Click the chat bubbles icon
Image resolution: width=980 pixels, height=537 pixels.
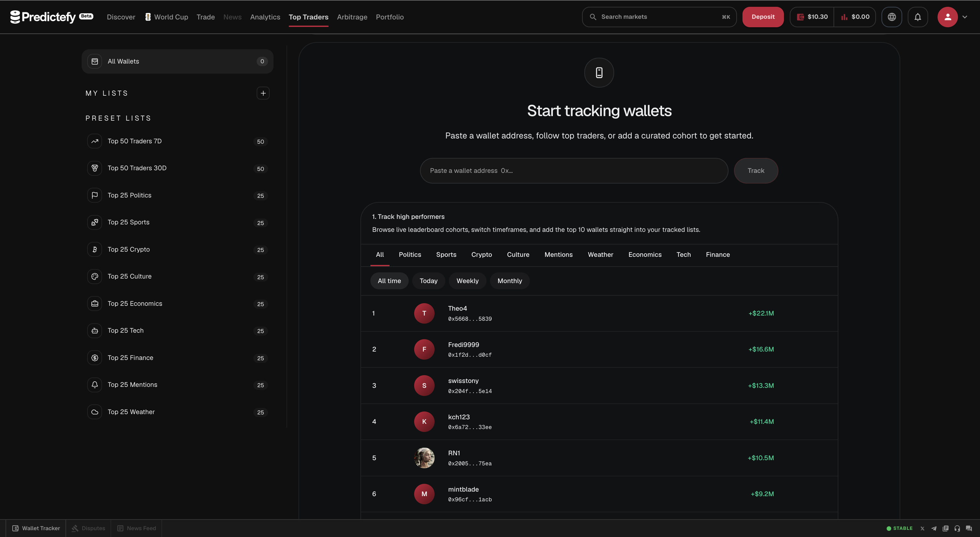tap(969, 528)
